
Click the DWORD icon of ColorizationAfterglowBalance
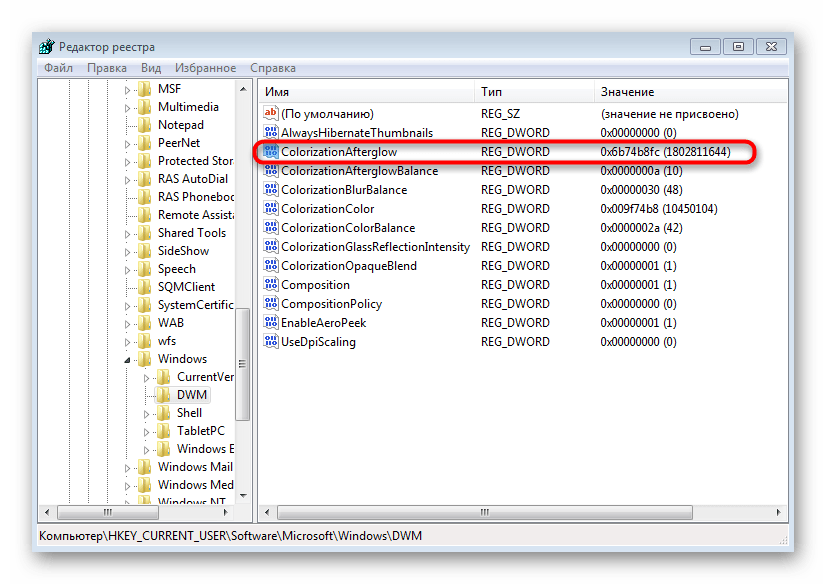point(271,171)
